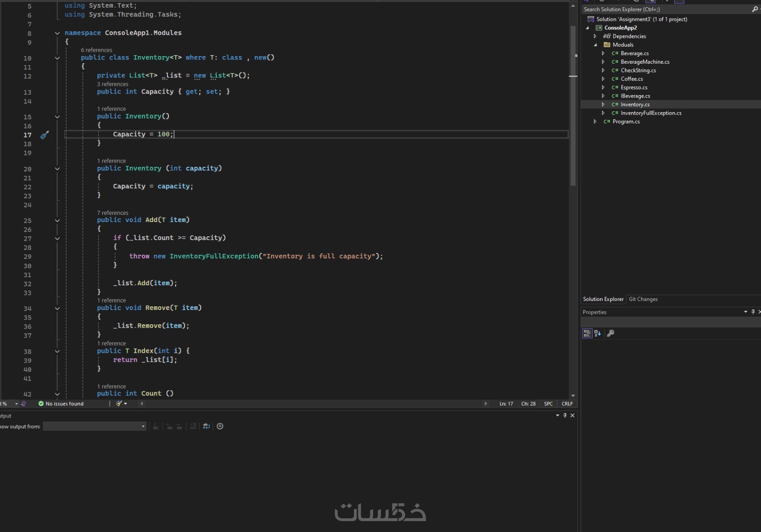This screenshot has width=761, height=532.
Task: Collapse the Add(T item) method
Action: (x=57, y=221)
